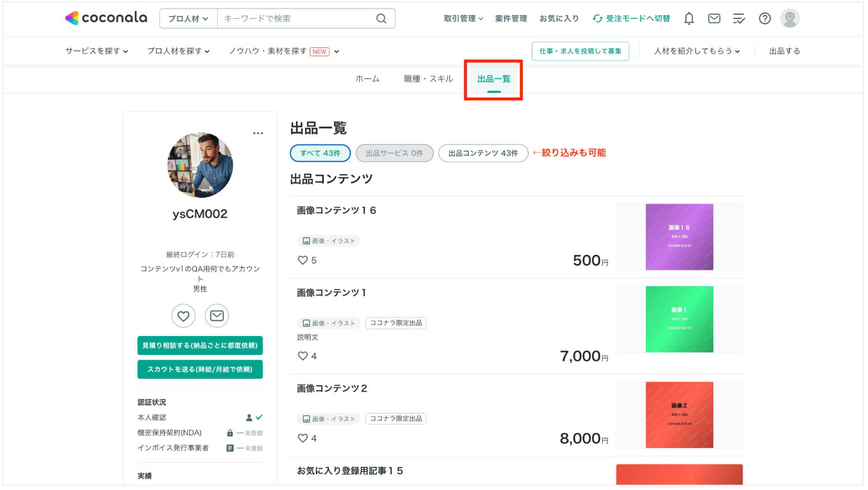Favorite the seller using the heart icon
The height and width of the screenshot is (490, 868).
[183, 316]
